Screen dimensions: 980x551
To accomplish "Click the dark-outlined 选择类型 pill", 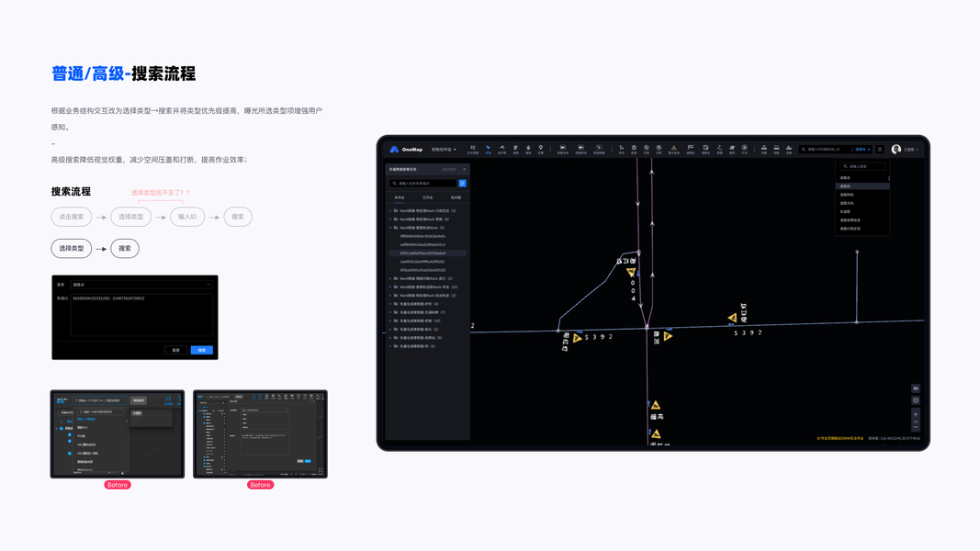I will pos(72,248).
